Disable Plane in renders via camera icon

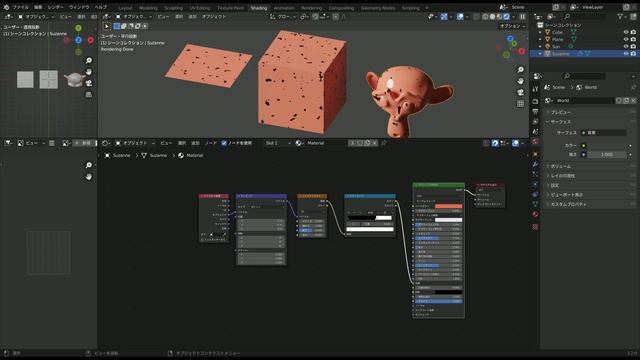coord(633,40)
